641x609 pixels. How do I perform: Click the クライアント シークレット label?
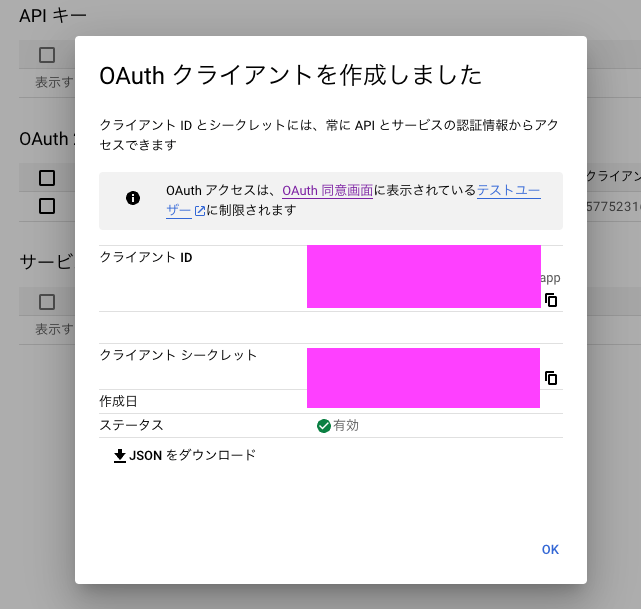pos(178,355)
